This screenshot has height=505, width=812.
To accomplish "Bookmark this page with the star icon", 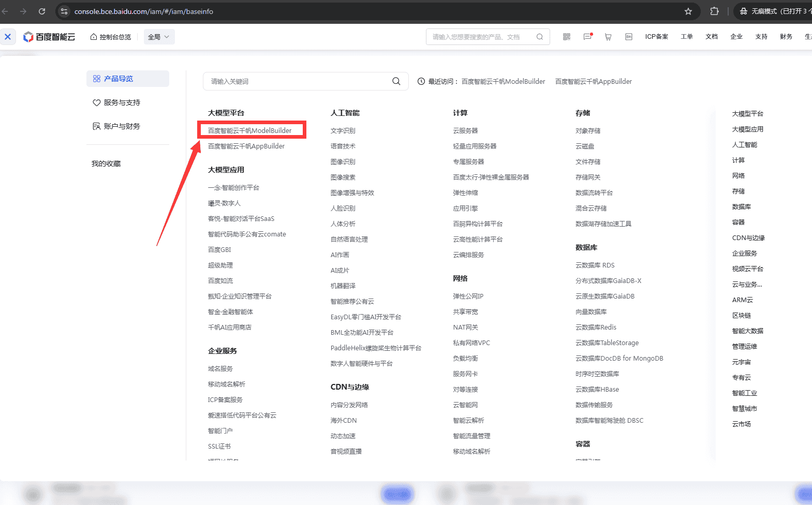I will [688, 11].
